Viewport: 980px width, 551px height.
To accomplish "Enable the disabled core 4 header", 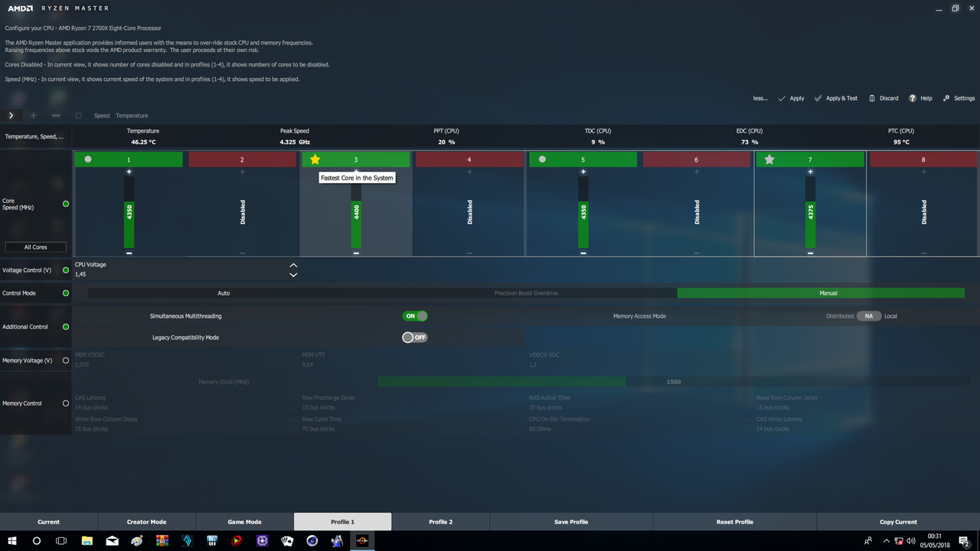I will (x=469, y=159).
